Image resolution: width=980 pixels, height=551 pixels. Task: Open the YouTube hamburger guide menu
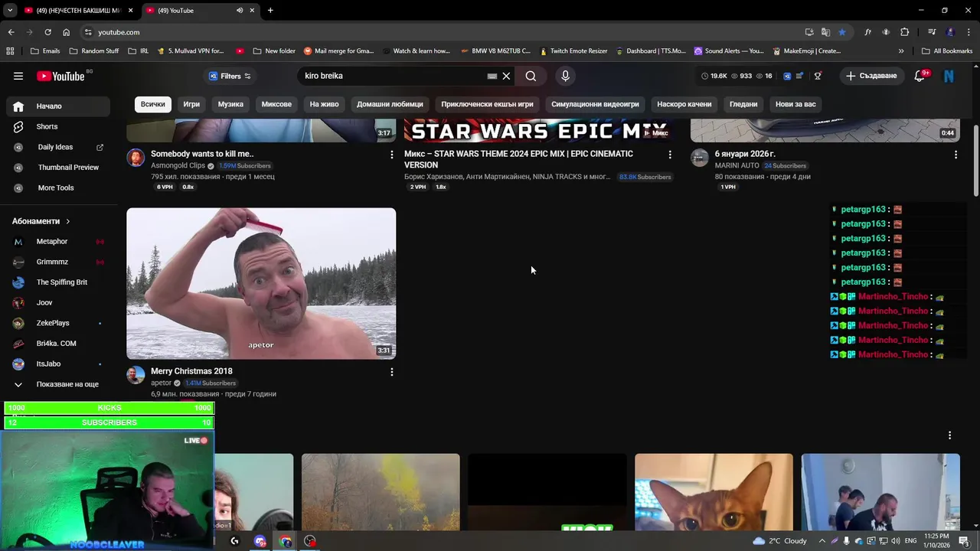(x=18, y=76)
